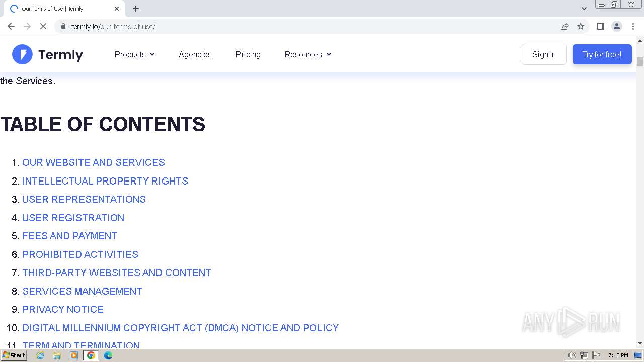Open a new browser tab

point(136,9)
